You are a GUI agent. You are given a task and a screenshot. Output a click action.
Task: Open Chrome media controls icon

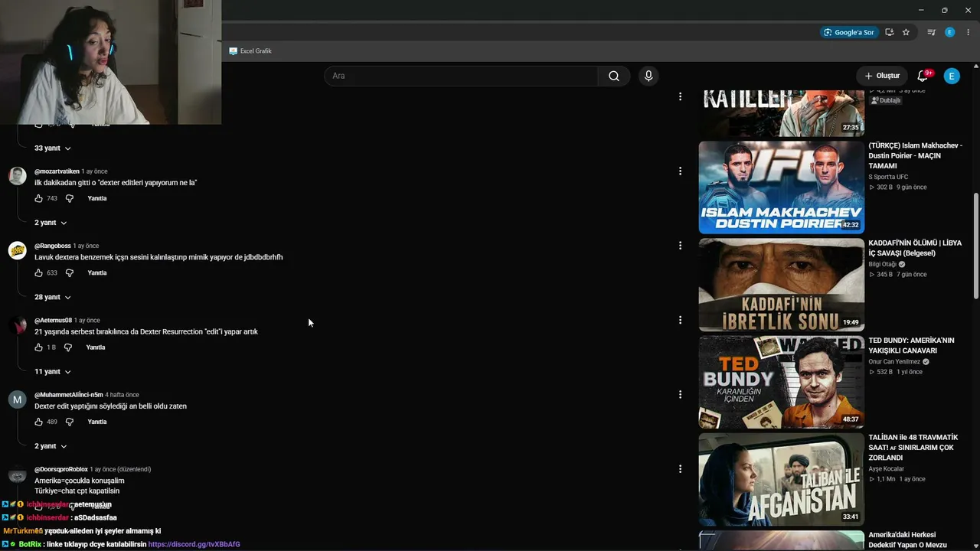tap(931, 32)
